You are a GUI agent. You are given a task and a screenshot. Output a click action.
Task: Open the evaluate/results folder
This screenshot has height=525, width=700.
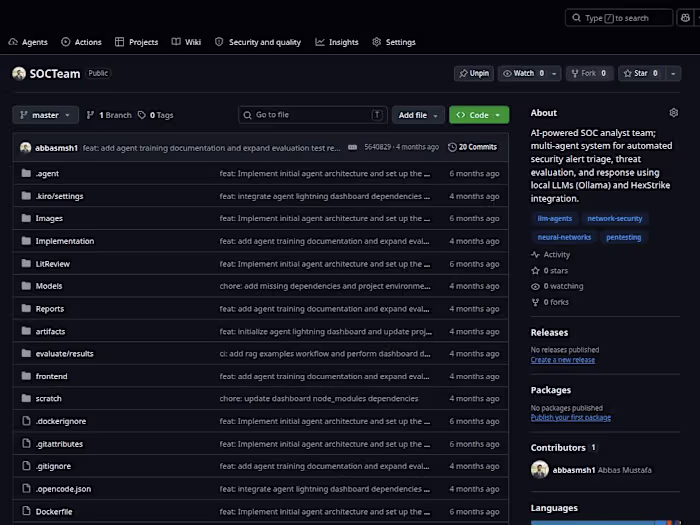tap(64, 354)
